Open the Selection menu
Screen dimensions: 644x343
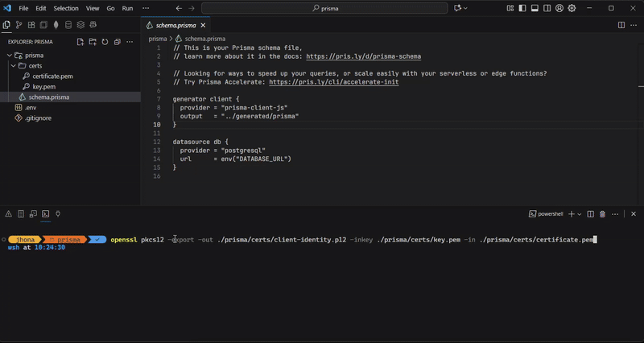click(66, 8)
